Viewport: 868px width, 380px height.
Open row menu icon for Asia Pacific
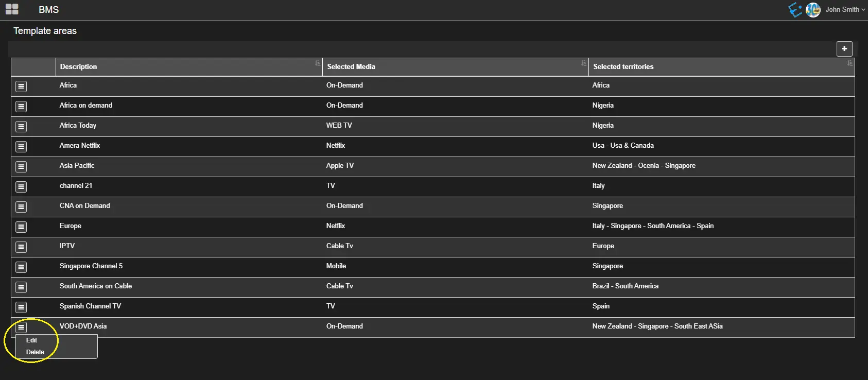click(21, 167)
